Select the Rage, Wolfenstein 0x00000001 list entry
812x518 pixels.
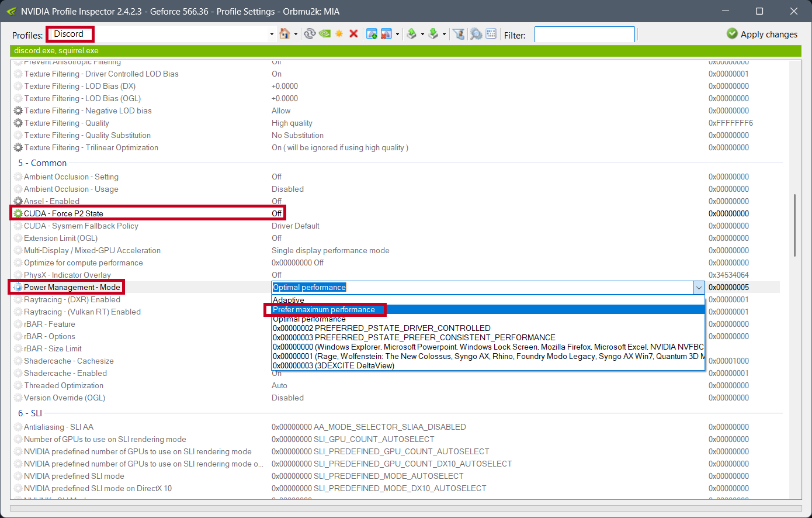(x=487, y=356)
